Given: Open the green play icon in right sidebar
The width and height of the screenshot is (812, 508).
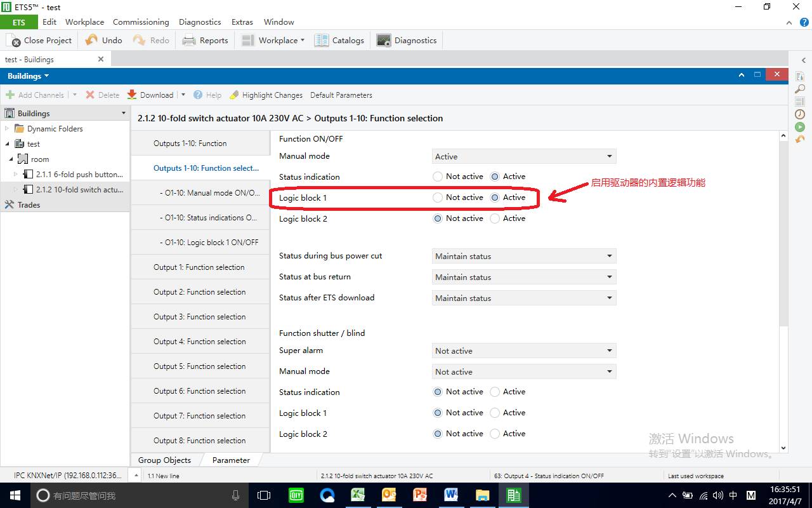Looking at the screenshot, I should pyautogui.click(x=800, y=127).
